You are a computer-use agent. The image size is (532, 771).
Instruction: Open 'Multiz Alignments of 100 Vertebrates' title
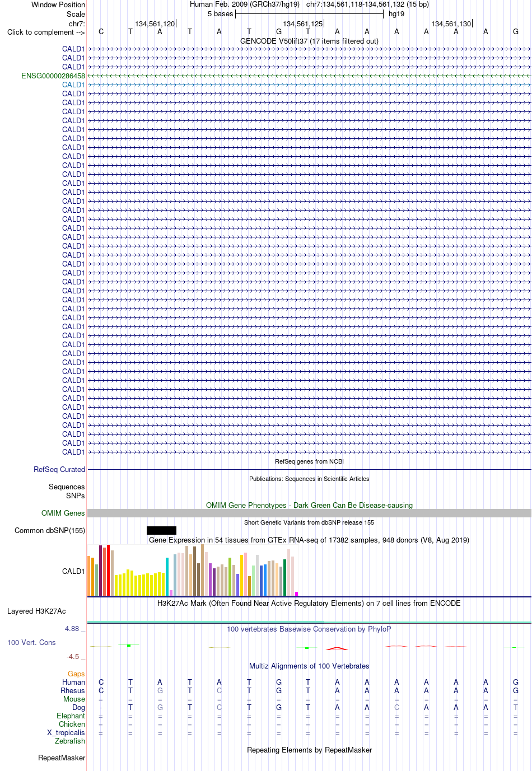[x=309, y=666]
